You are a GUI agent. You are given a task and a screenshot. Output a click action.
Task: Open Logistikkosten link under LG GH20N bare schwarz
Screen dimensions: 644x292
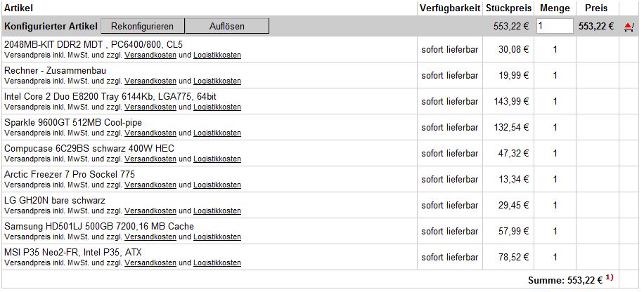217,211
